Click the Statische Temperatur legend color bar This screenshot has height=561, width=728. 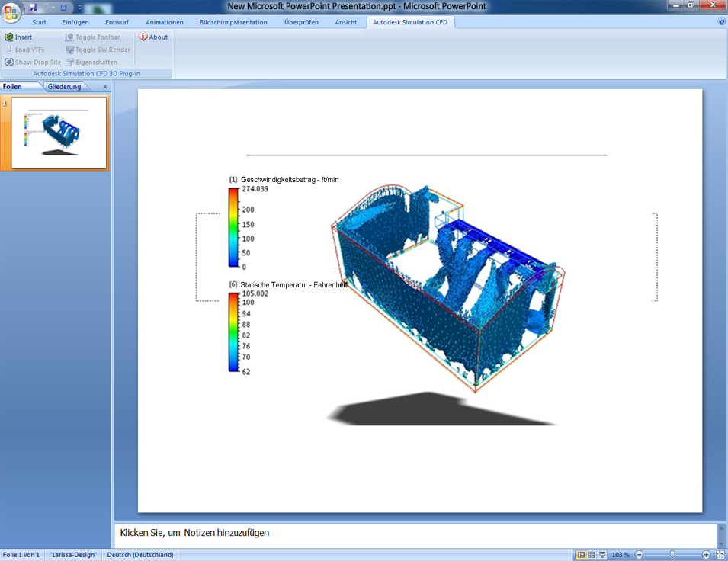click(x=233, y=332)
